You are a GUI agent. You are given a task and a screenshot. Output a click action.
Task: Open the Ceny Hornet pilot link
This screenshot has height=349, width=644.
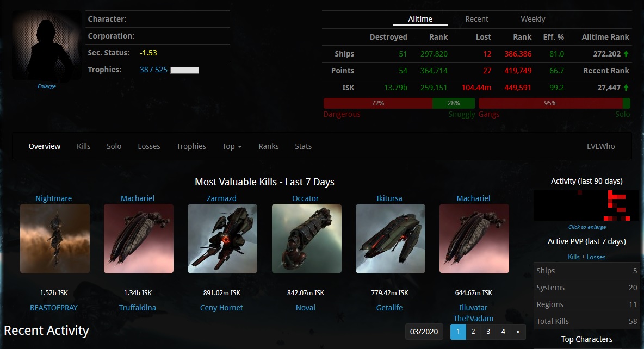(221, 308)
